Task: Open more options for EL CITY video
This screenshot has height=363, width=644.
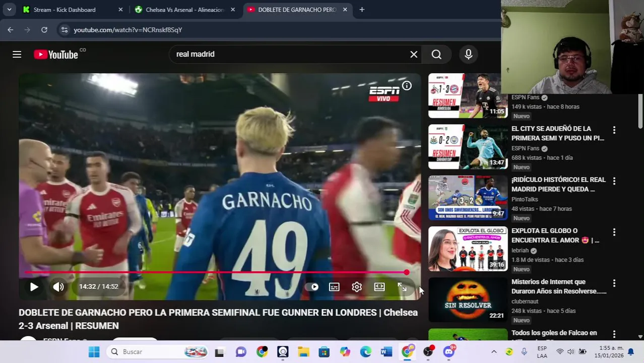Action: (x=614, y=131)
